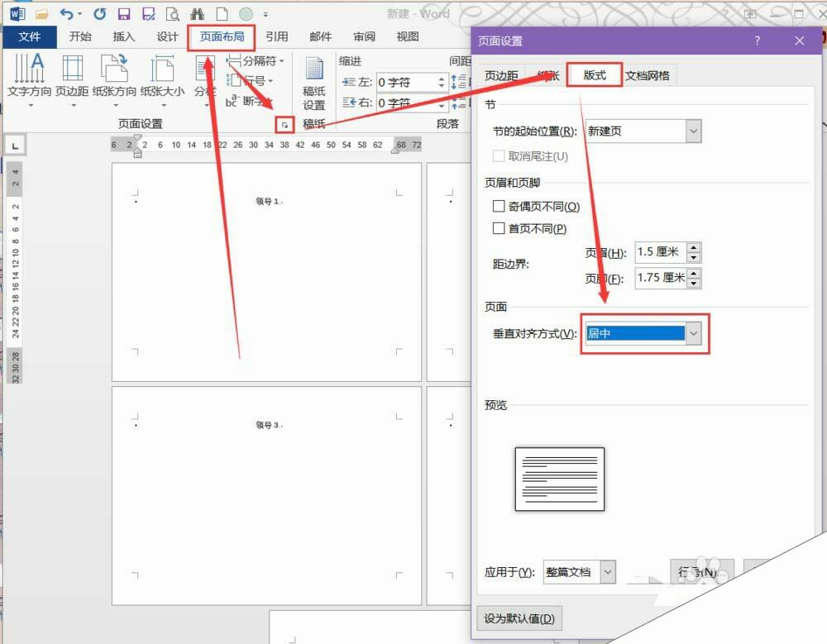Viewport: 827px width, 644px height.
Task: Open the undo history dropdown arrow
Action: 79,14
